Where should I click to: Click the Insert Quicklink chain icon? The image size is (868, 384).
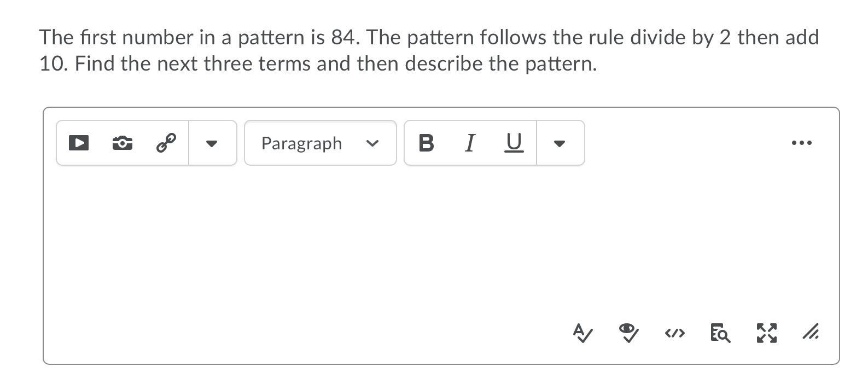point(166,143)
